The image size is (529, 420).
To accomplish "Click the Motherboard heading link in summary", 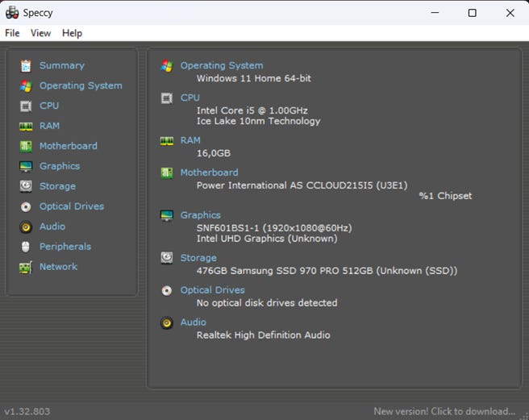I will (209, 173).
